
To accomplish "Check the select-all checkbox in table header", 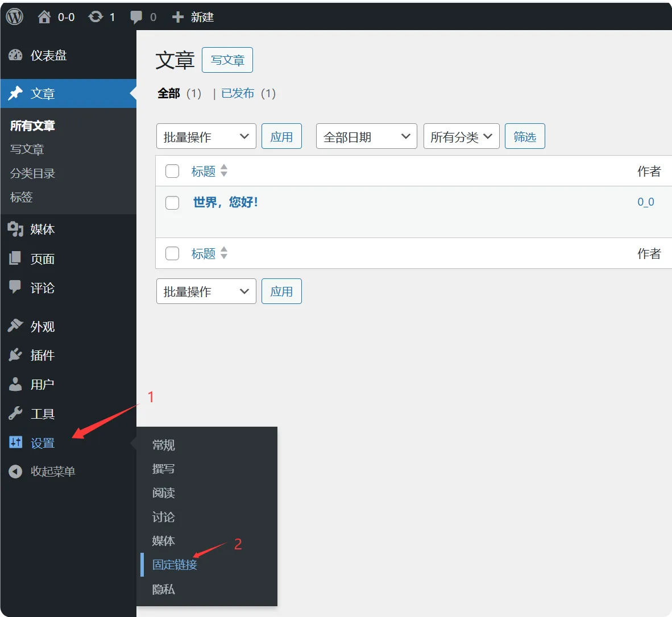I will click(x=172, y=170).
